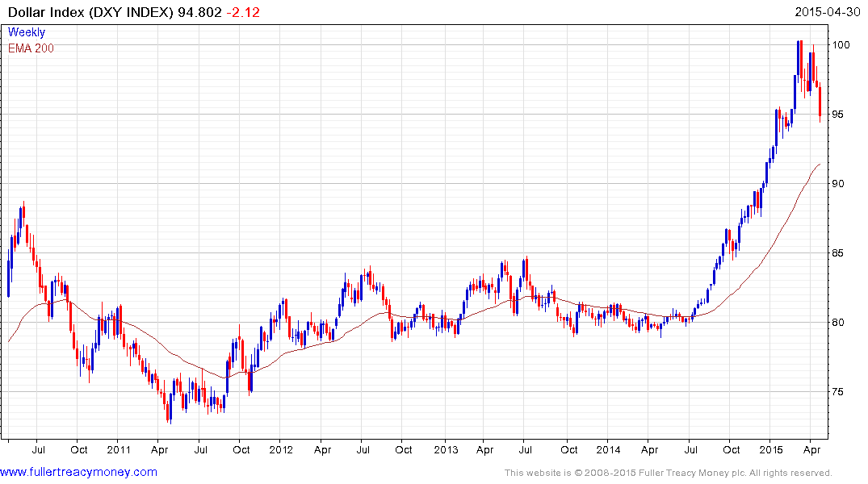Viewport: 868px width, 484px height.
Task: Click the 90 price axis label
Action: (x=838, y=184)
